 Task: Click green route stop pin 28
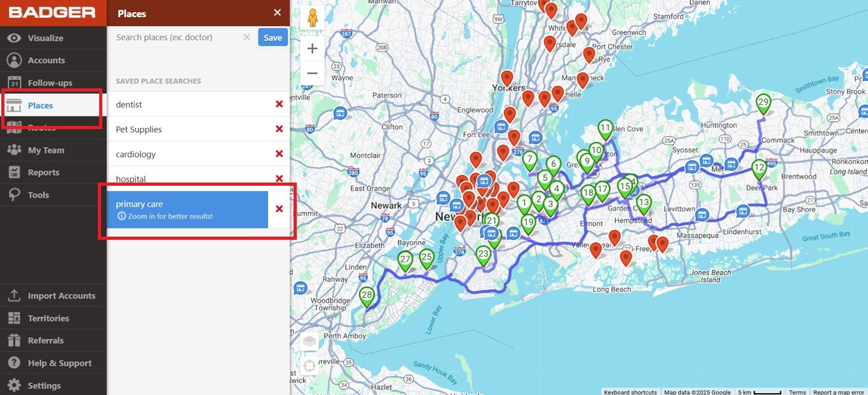click(367, 297)
